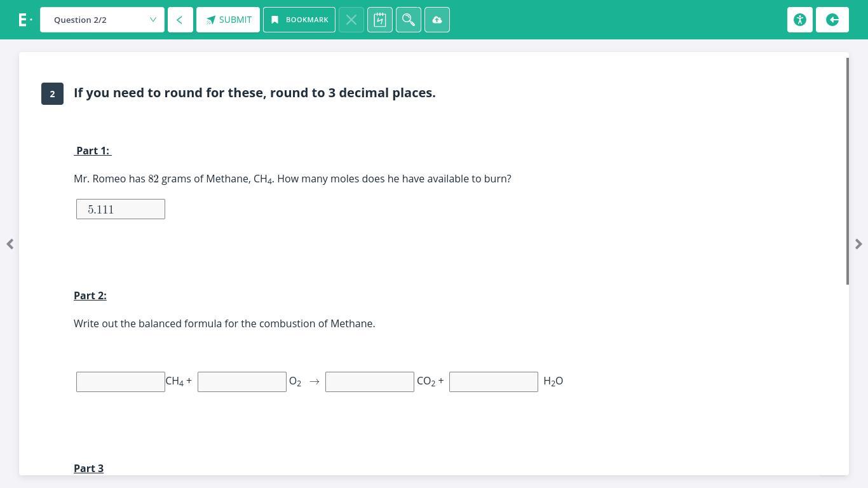Navigate to previous page with left side arrow
The height and width of the screenshot is (488, 868).
pyautogui.click(x=10, y=244)
